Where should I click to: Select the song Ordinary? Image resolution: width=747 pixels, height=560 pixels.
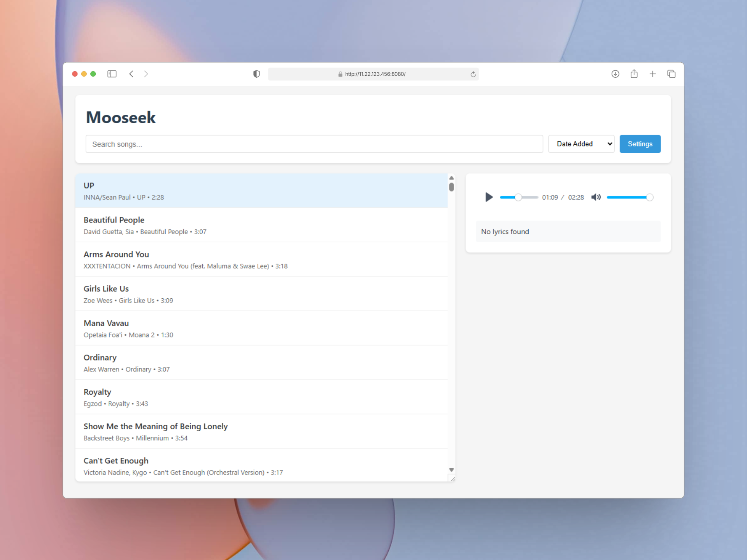click(x=261, y=363)
